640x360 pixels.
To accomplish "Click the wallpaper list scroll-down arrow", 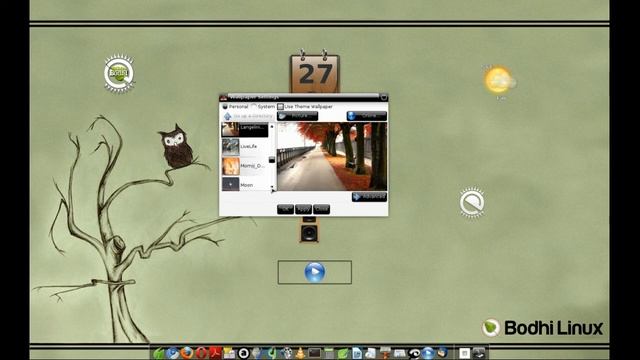I will 272,187.
